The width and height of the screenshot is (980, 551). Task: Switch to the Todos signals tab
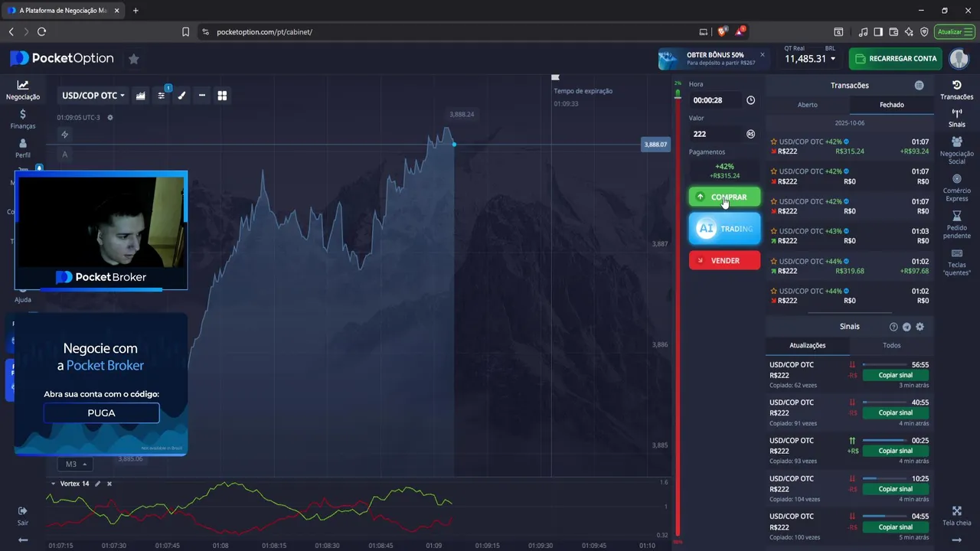click(x=891, y=346)
